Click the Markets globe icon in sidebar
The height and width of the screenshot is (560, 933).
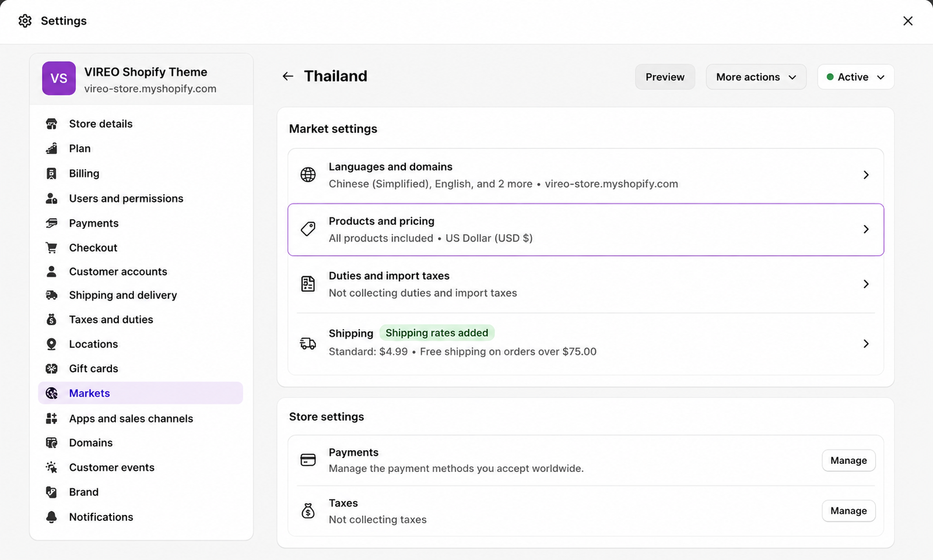click(x=51, y=393)
